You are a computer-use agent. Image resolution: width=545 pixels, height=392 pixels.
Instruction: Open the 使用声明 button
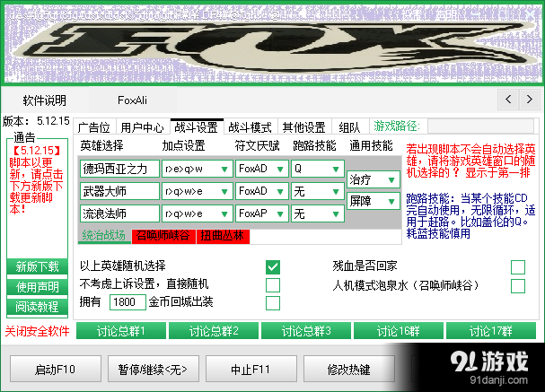point(37,287)
